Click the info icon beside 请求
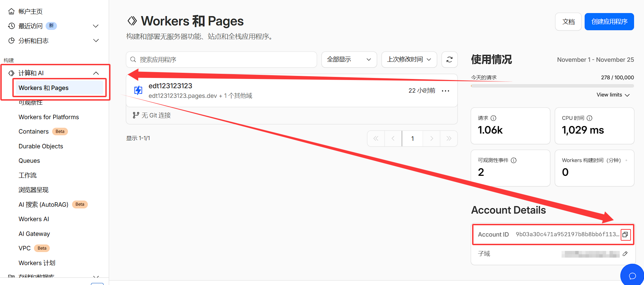 click(x=493, y=118)
